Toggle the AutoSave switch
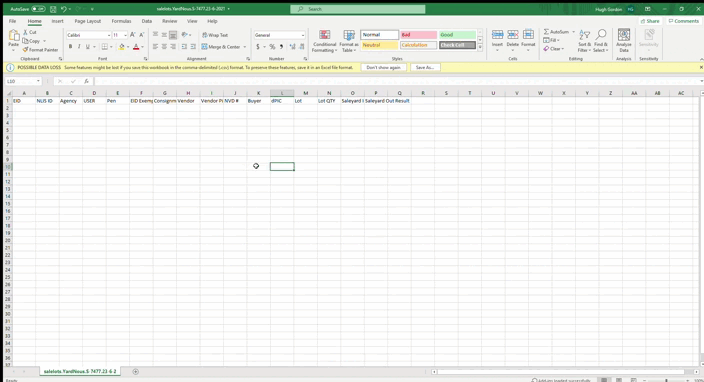 38,9
